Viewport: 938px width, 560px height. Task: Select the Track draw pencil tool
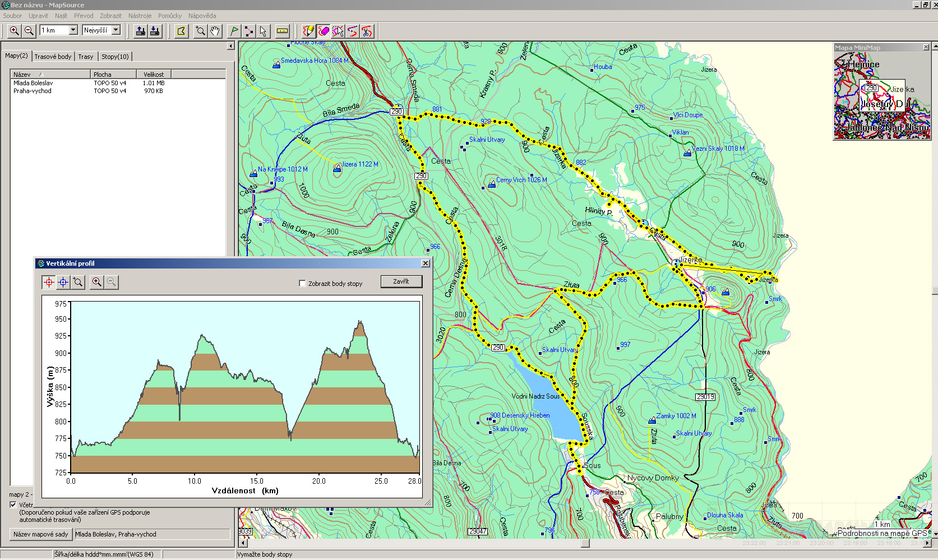[x=308, y=31]
